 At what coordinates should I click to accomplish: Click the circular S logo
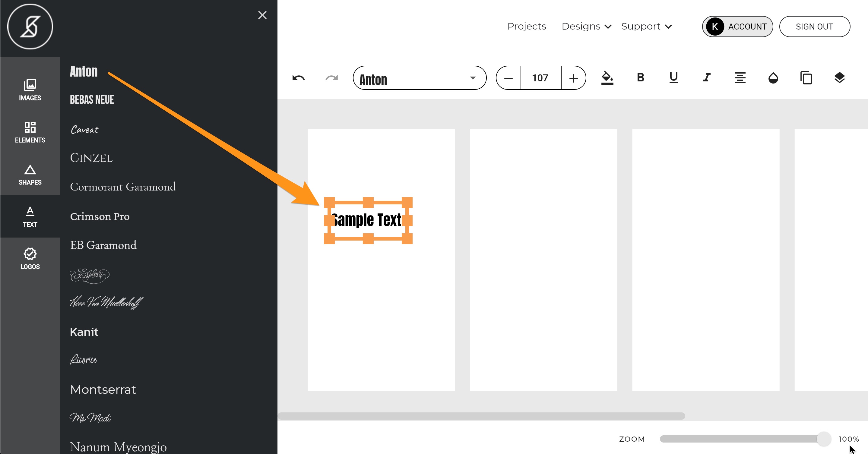(x=30, y=27)
